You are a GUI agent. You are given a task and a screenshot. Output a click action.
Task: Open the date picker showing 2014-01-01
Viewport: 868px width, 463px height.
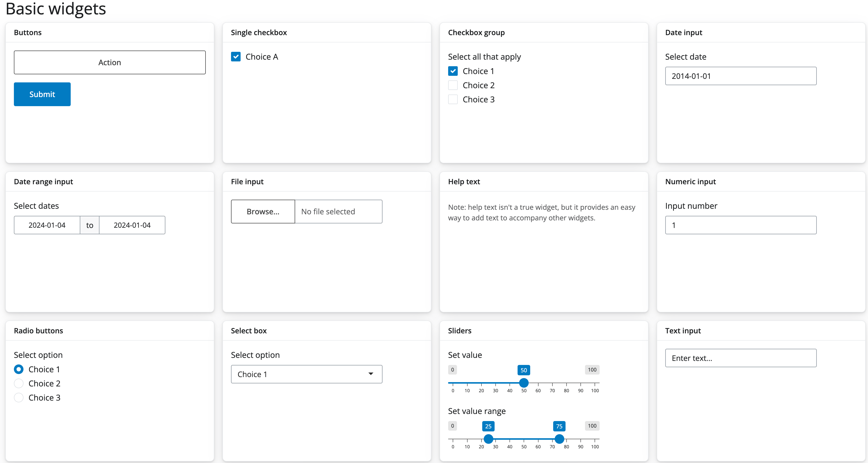coord(740,76)
